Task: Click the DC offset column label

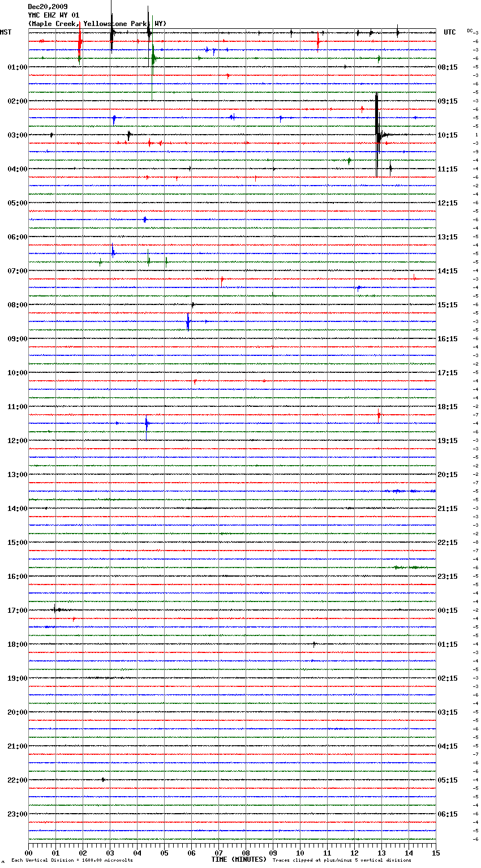Action: coord(470,31)
